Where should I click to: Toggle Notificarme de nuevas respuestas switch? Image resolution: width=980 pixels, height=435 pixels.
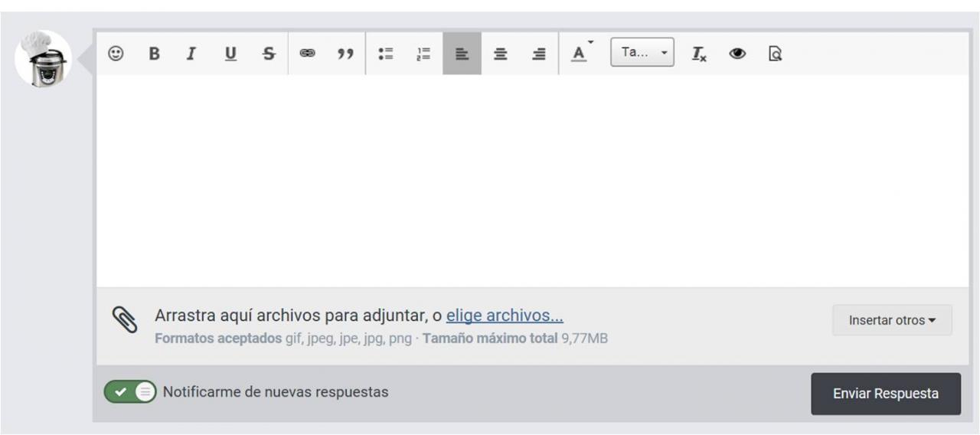click(130, 392)
